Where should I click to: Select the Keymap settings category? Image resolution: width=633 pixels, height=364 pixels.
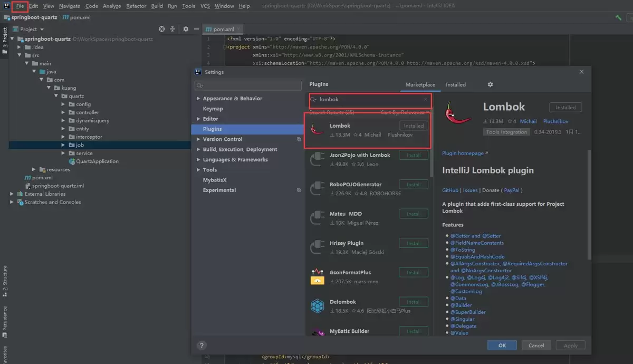(213, 109)
